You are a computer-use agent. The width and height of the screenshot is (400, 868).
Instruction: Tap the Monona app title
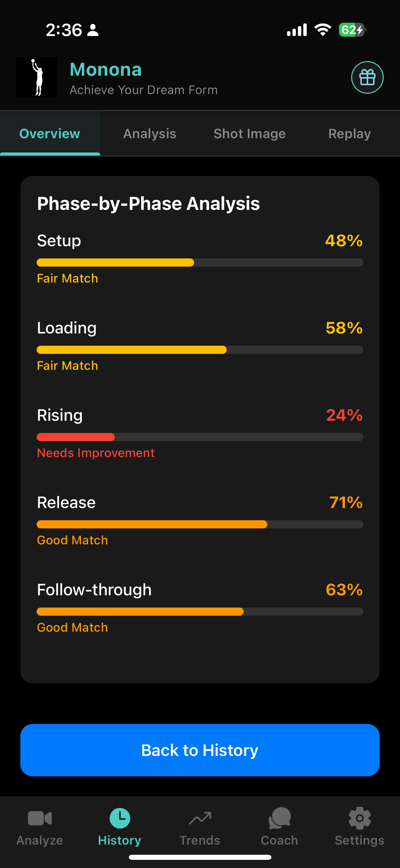point(106,70)
